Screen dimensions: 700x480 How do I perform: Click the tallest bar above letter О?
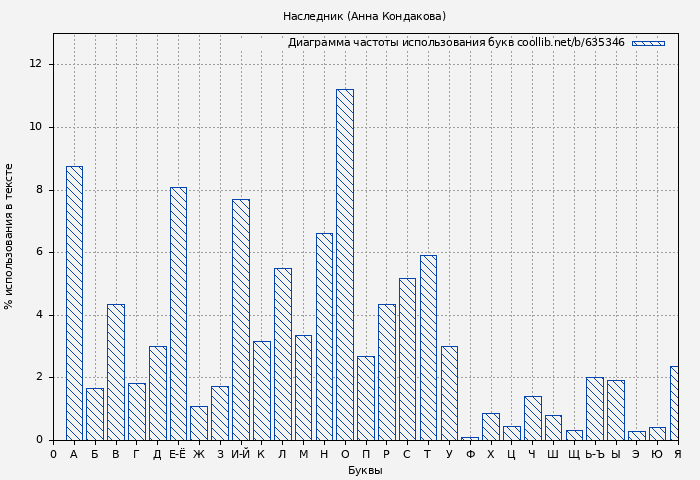(x=344, y=265)
